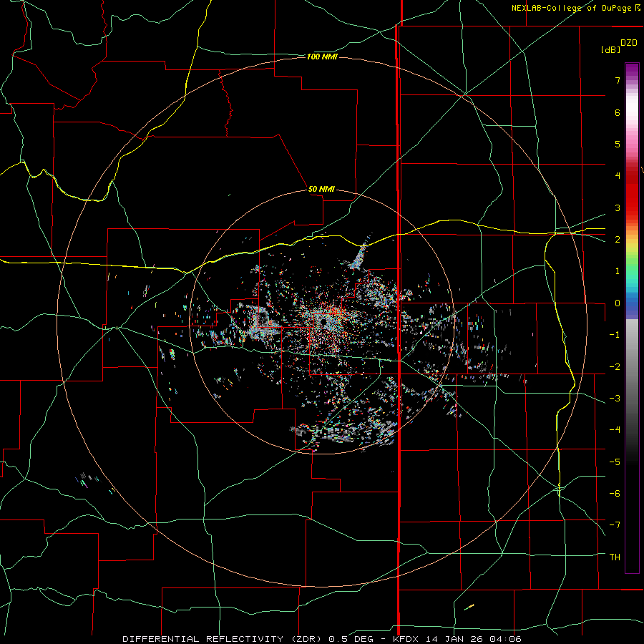
Task: Click the -1 value on the scale
Action: click(x=615, y=335)
